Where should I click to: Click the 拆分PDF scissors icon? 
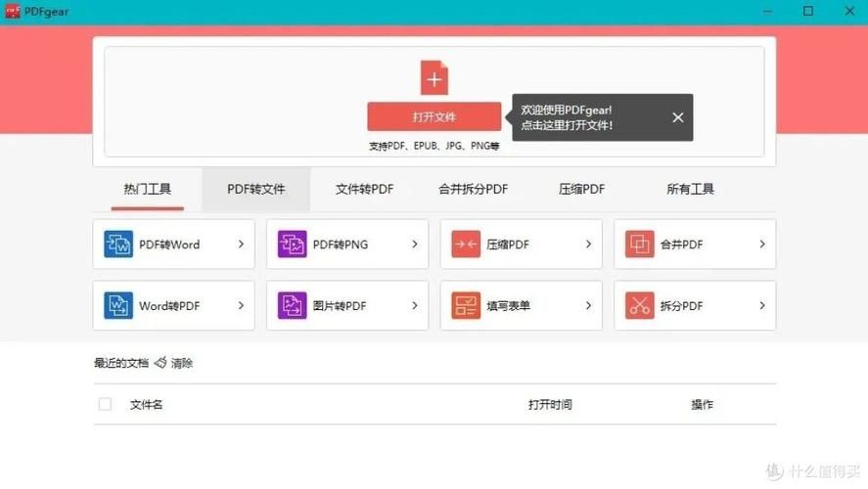coord(639,305)
